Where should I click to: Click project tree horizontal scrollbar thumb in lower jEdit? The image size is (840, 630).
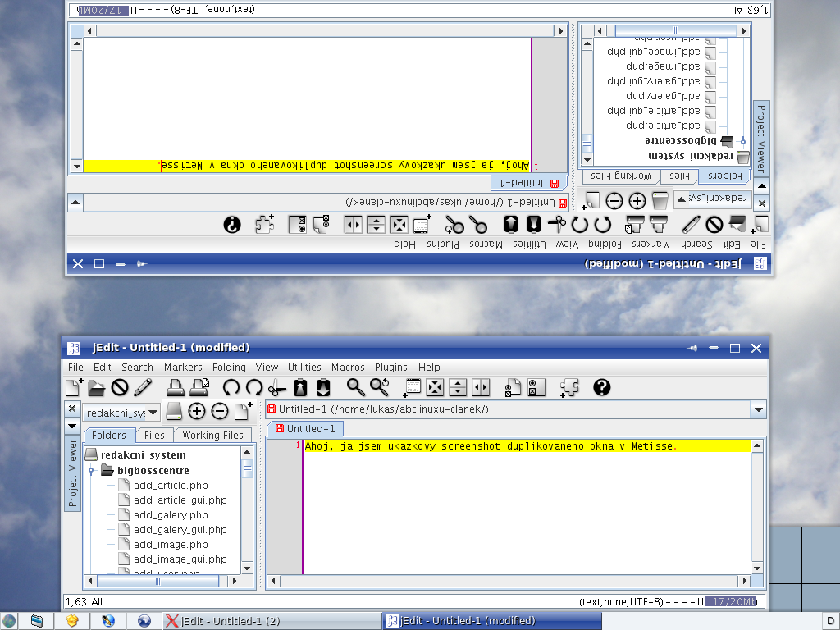158,581
